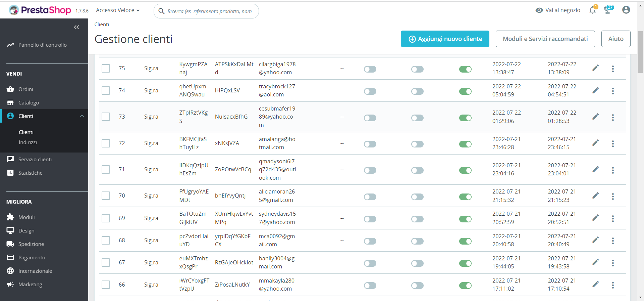Edit customer 75 with pencil icon
Image resolution: width=644 pixels, height=301 pixels.
click(x=595, y=68)
